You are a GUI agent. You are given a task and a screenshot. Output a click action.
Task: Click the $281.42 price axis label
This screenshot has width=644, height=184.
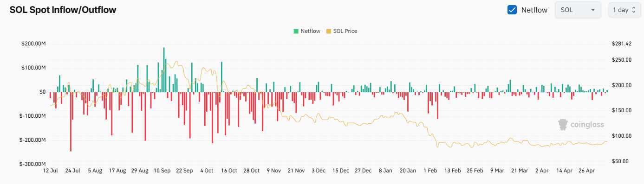622,44
